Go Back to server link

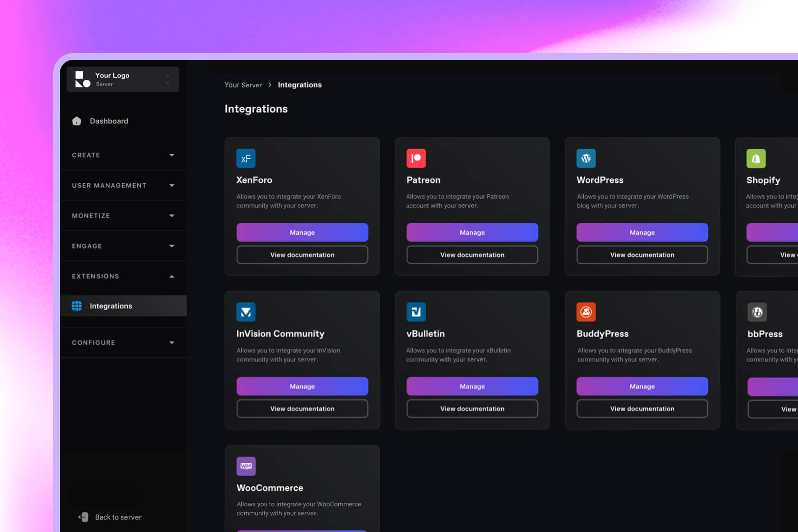click(118, 517)
